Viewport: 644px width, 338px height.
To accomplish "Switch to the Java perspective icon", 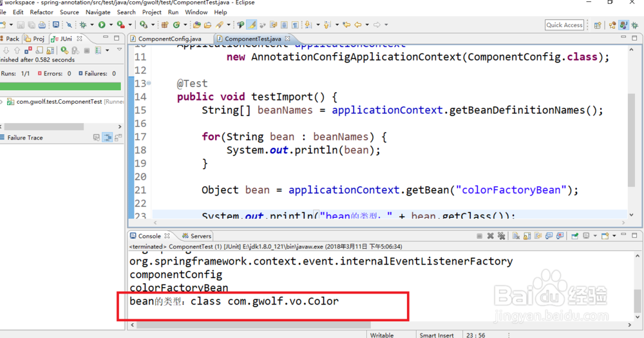I will (x=623, y=25).
